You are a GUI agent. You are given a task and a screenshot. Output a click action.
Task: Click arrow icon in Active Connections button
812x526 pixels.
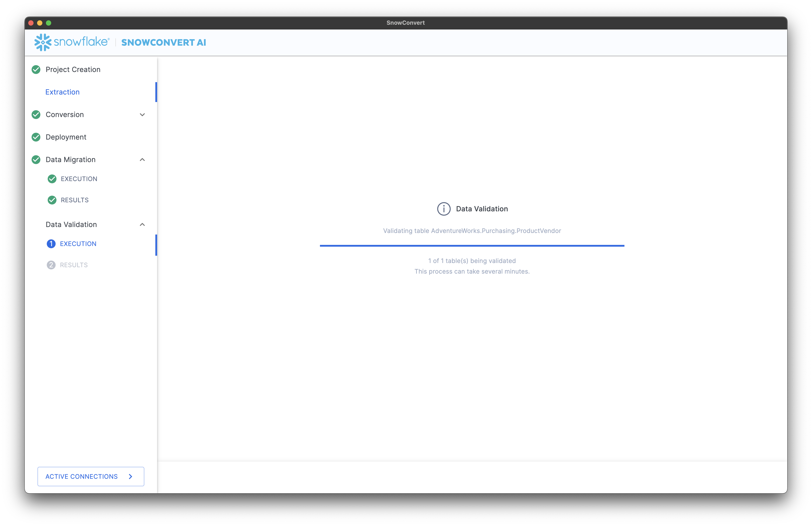(130, 477)
